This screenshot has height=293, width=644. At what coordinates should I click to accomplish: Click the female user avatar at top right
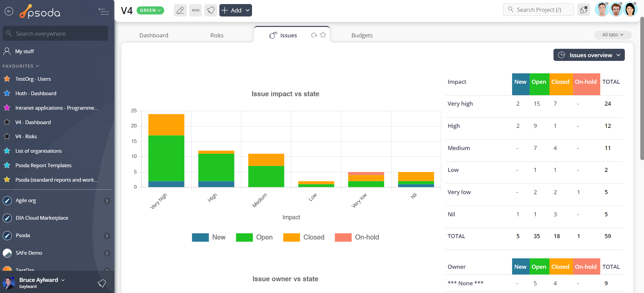coord(630,9)
